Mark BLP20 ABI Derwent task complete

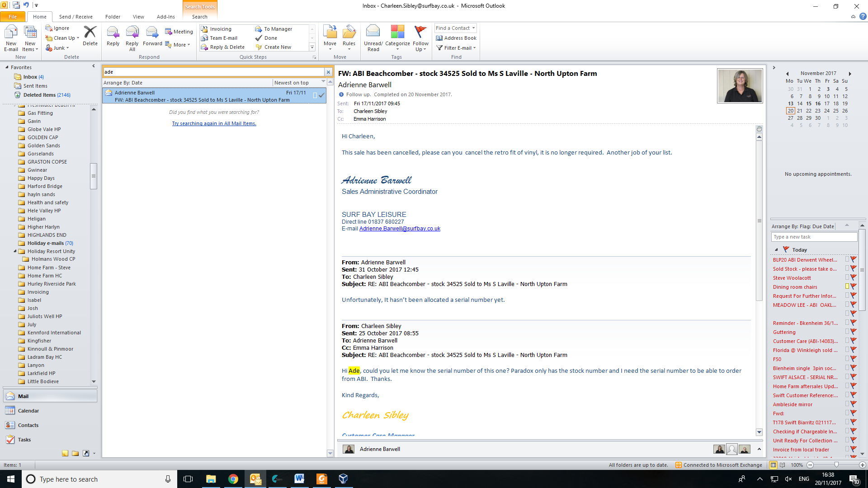(854, 260)
